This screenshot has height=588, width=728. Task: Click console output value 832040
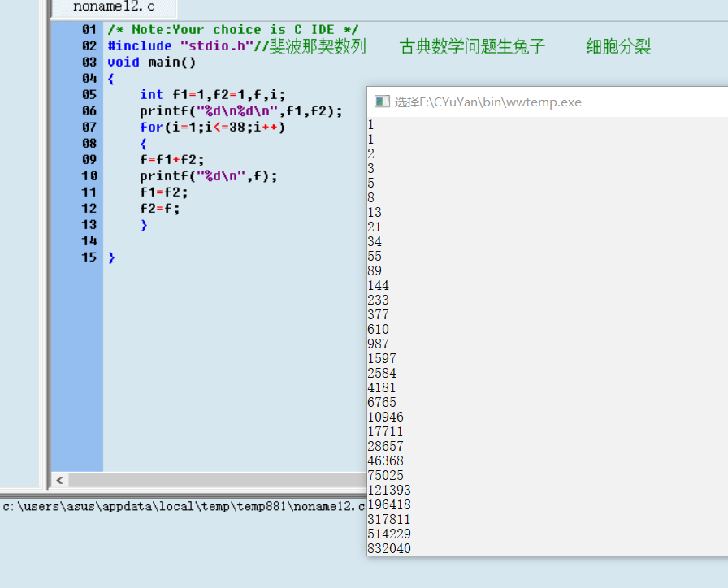[x=389, y=548]
